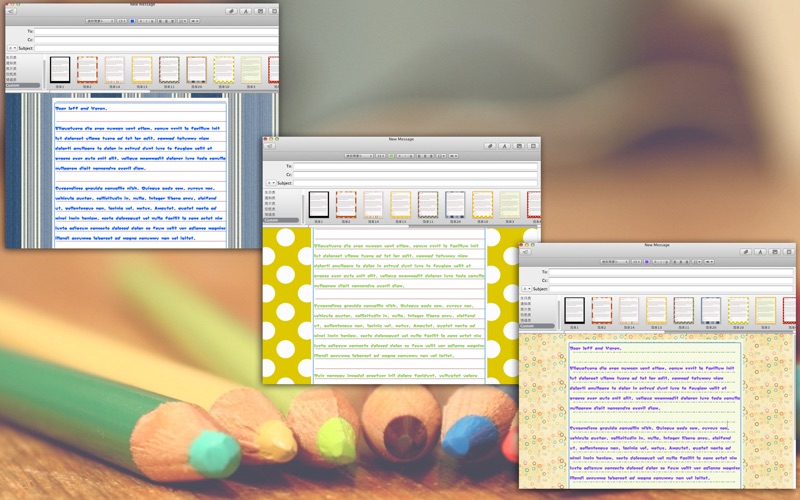Toggle stationery pane icon in blue striped window

click(x=274, y=11)
